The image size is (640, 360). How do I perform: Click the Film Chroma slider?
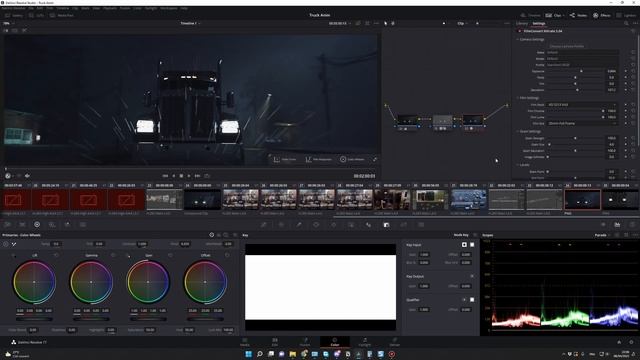576,111
